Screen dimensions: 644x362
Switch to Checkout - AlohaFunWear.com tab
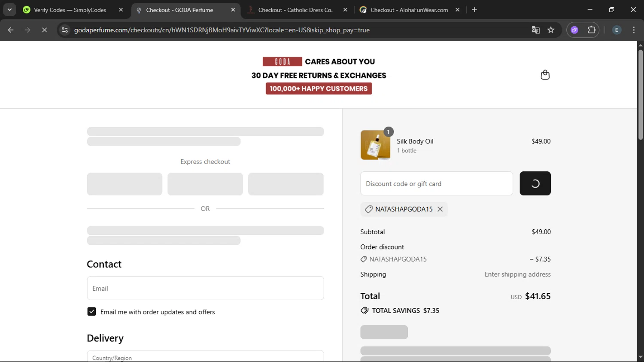409,10
